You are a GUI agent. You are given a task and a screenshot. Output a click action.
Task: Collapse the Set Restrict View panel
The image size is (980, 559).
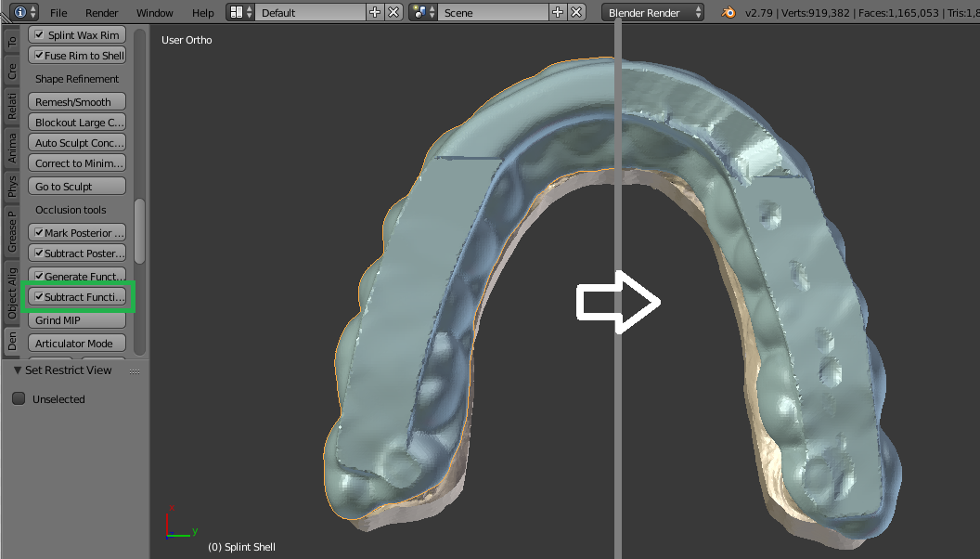[18, 370]
